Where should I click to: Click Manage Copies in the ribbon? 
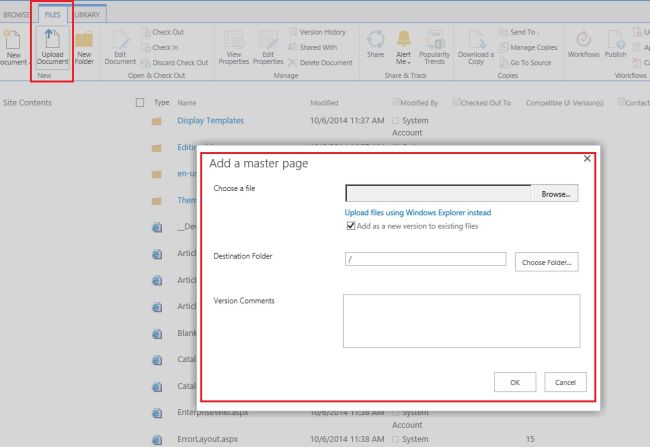click(x=528, y=47)
